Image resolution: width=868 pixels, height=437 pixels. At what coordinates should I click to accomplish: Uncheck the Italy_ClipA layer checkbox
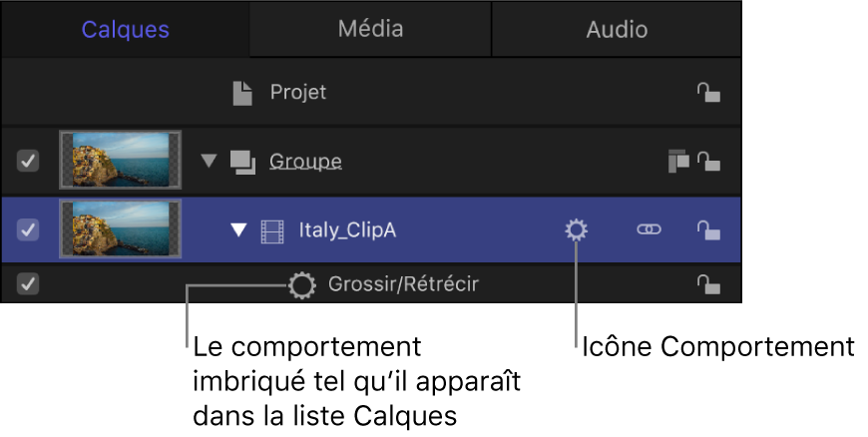click(29, 230)
